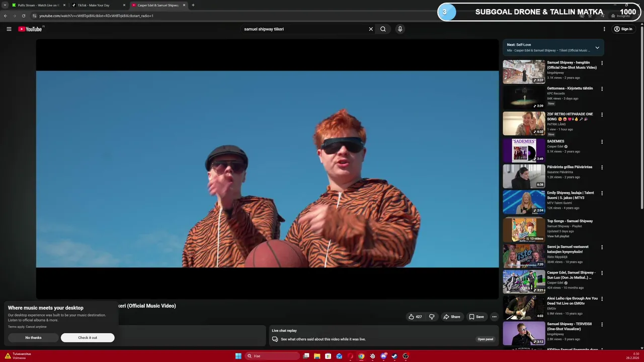644x362 pixels.
Task: Play the hengitän One-Shot video thumbnail
Action: tap(524, 72)
